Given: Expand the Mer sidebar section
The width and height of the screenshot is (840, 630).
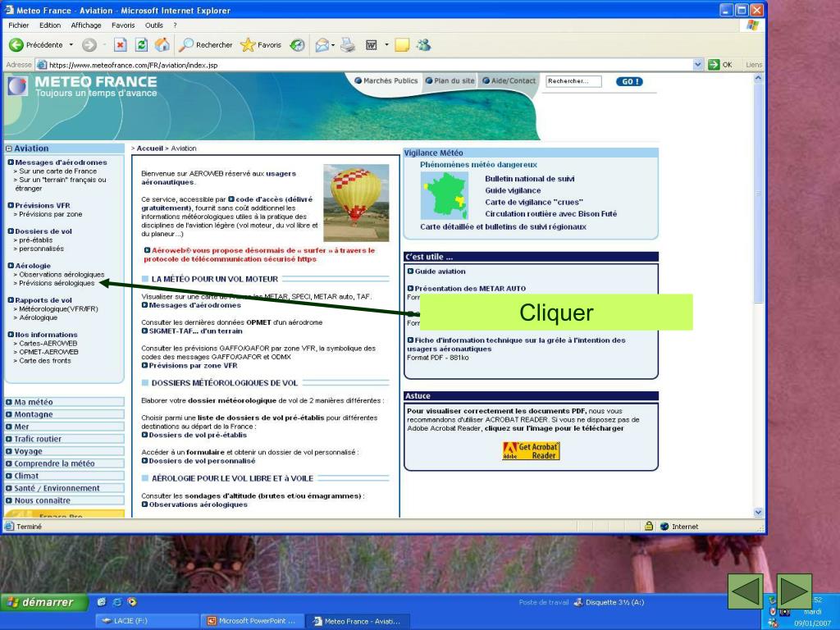Looking at the screenshot, I should [x=64, y=427].
